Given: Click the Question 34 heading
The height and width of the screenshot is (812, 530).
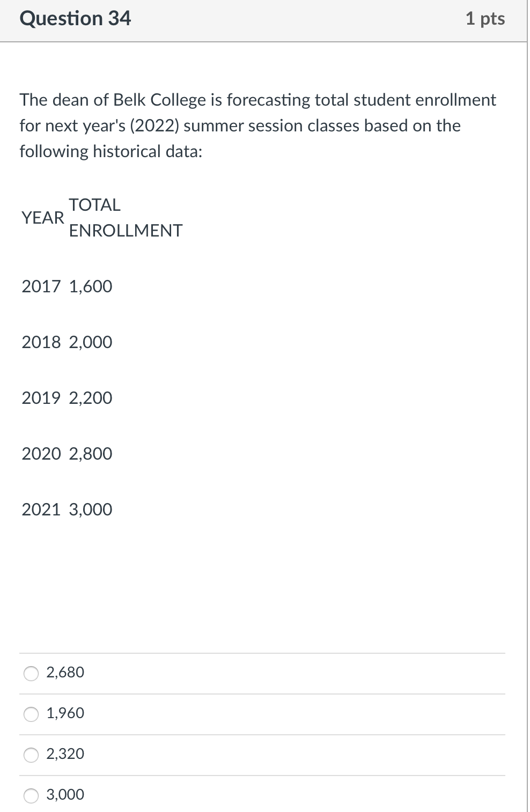Looking at the screenshot, I should point(75,19).
